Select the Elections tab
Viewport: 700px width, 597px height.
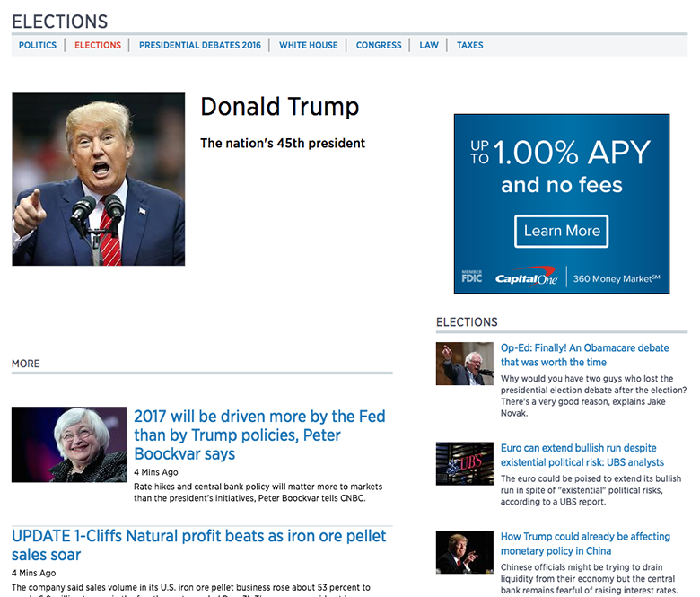(x=98, y=45)
